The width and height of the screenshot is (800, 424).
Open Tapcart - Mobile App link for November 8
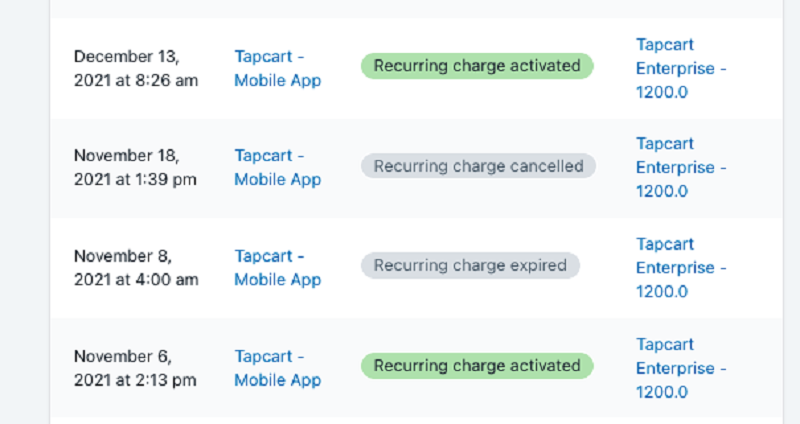277,268
